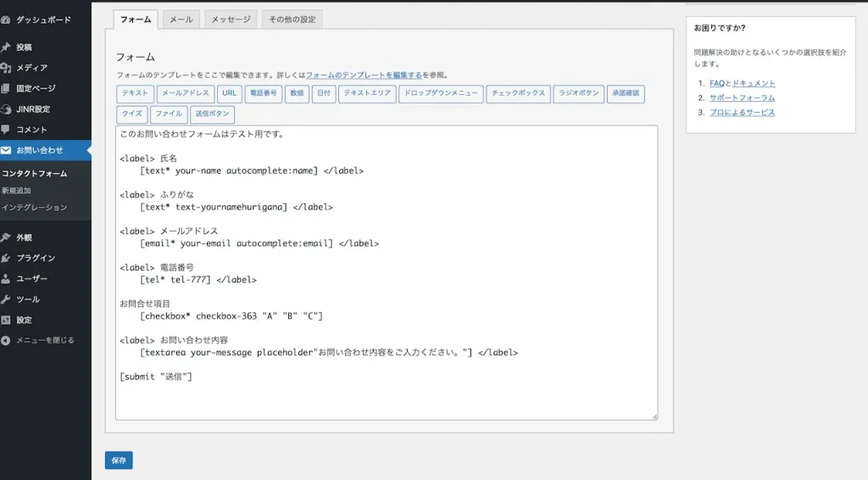Click inside the form template textarea
Image resolution: width=868 pixels, height=480 pixels.
(x=387, y=272)
